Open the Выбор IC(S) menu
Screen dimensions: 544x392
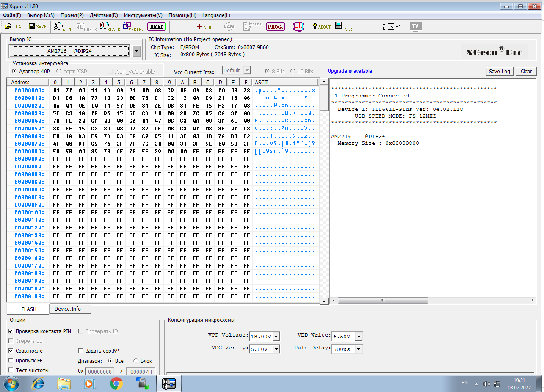[41, 15]
